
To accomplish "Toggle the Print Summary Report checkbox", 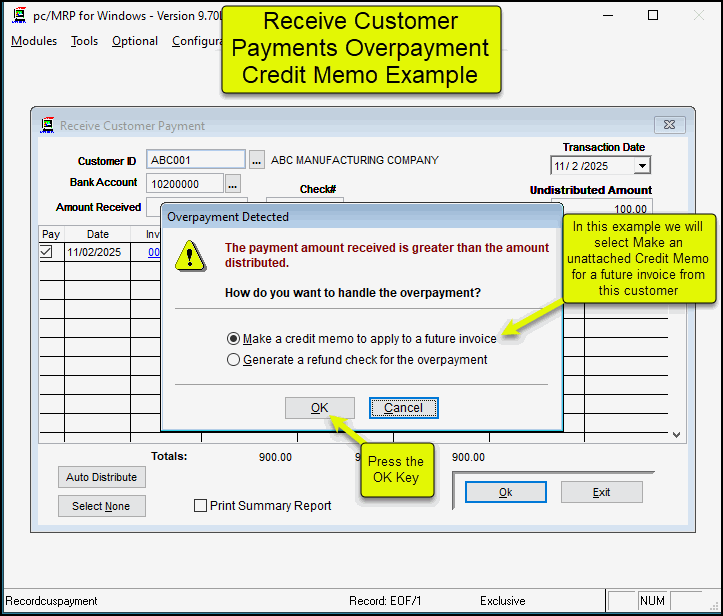I will tap(201, 506).
